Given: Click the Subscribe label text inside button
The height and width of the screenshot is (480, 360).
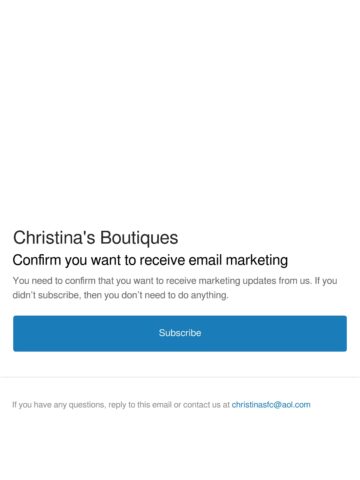Looking at the screenshot, I should (180, 333).
